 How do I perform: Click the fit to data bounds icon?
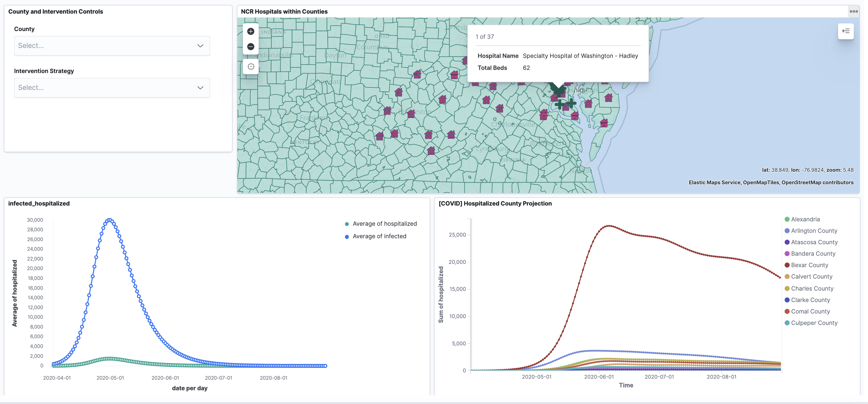(251, 67)
